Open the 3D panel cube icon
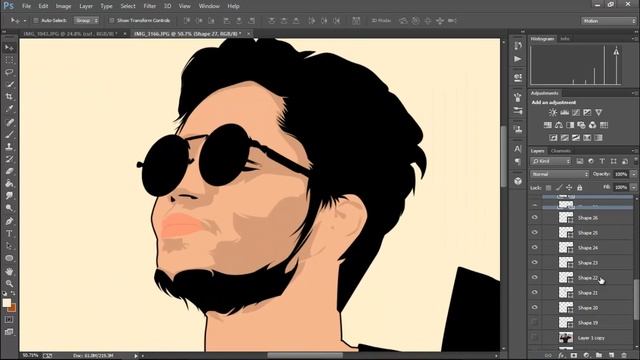Viewport: 640px width, 360px height. click(518, 181)
